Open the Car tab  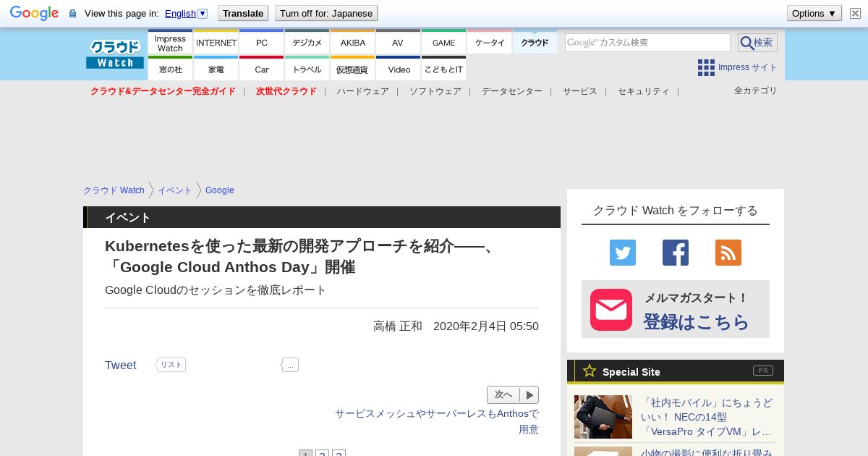[262, 69]
